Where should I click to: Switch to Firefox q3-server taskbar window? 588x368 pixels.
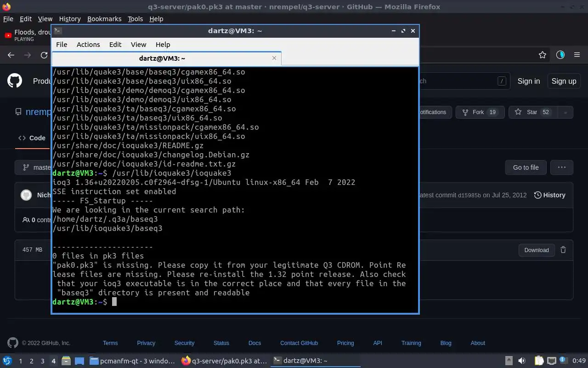click(224, 361)
